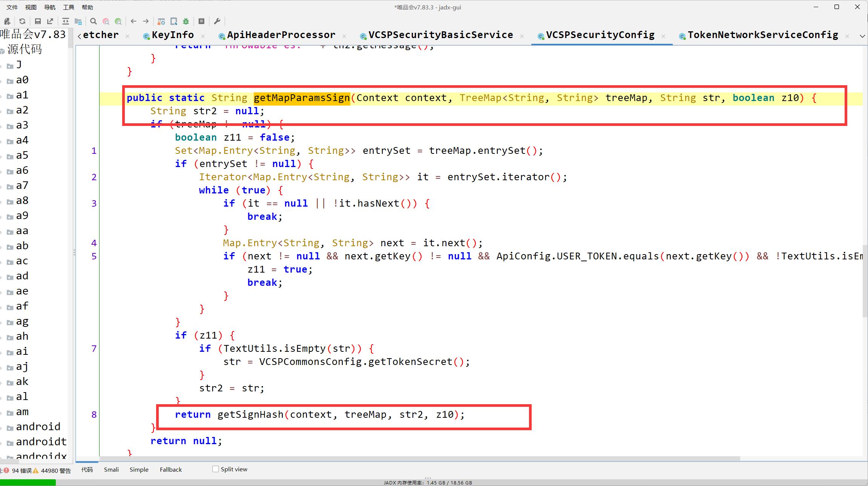Expand the ah package node
This screenshot has width=868, height=486.
coord(1,337)
